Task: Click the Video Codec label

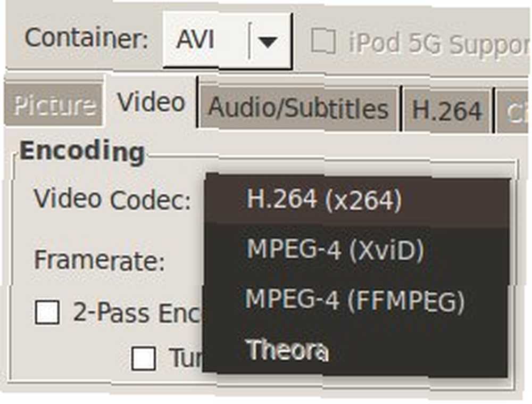Action: coord(112,199)
